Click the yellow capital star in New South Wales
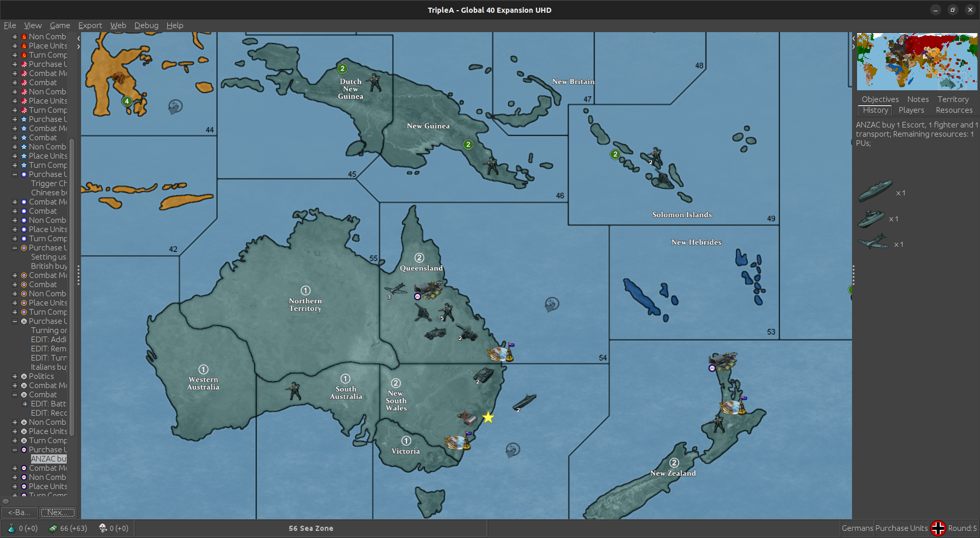980x538 pixels. [x=488, y=417]
